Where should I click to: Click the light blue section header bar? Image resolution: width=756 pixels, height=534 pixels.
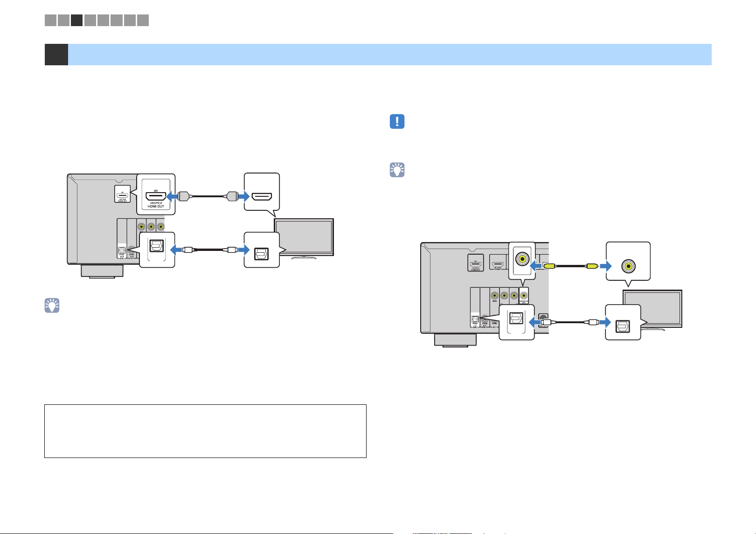(x=389, y=55)
